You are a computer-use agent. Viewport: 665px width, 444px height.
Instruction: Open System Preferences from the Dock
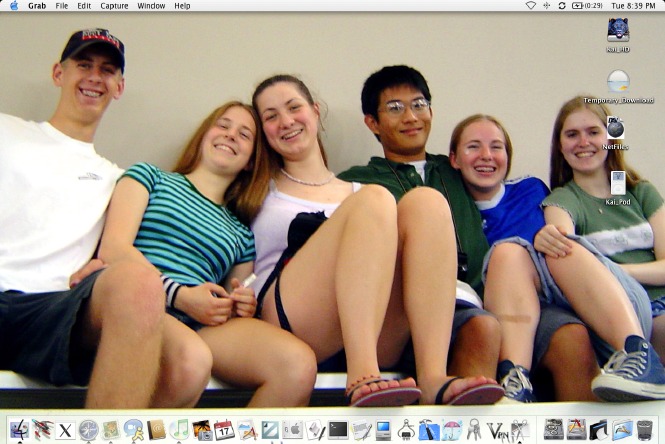[293, 430]
